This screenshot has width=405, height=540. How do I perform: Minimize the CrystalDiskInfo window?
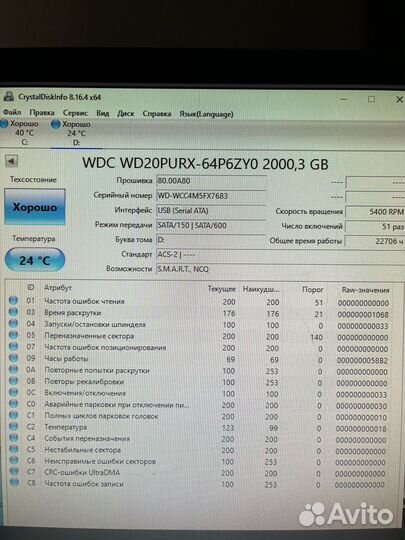pyautogui.click(x=344, y=99)
